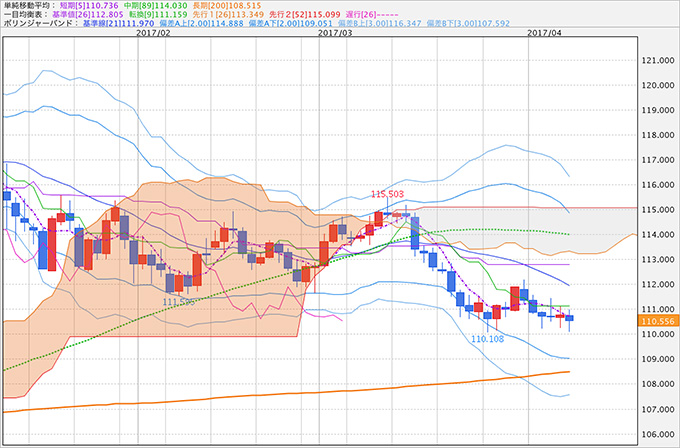Click the 106.000 price axis label
This screenshot has height=448, width=680.
(x=655, y=434)
